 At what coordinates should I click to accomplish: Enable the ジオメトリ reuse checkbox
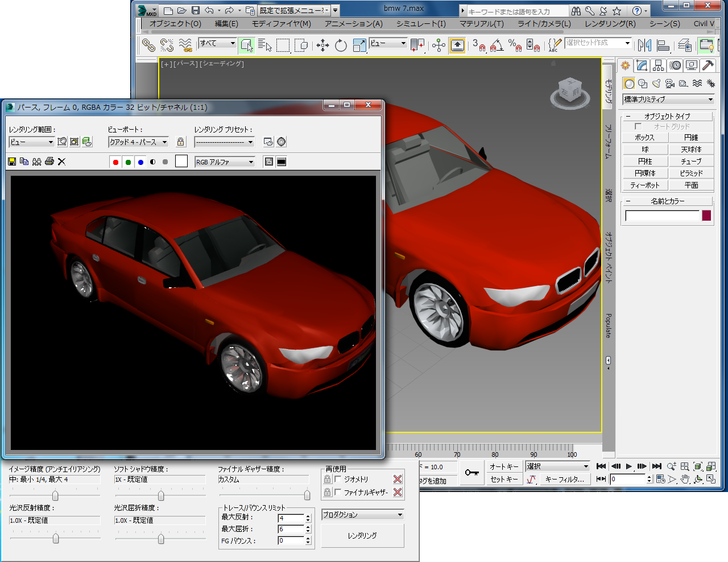click(x=338, y=480)
